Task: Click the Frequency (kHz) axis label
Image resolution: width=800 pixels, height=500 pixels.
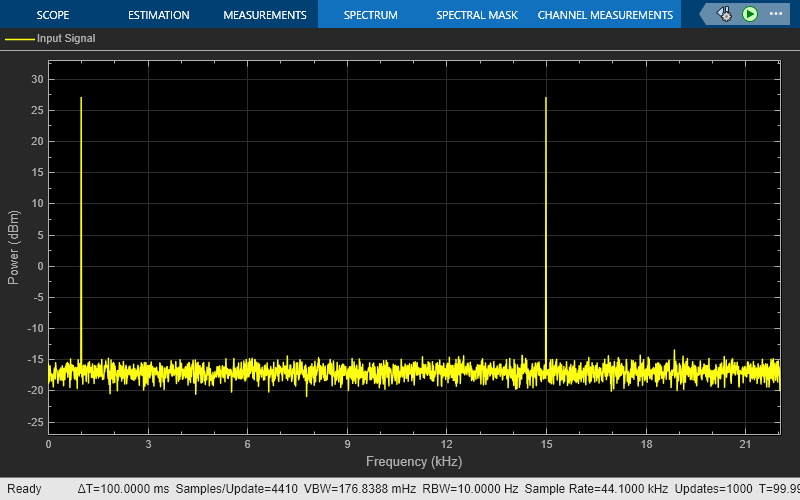Action: [x=414, y=462]
